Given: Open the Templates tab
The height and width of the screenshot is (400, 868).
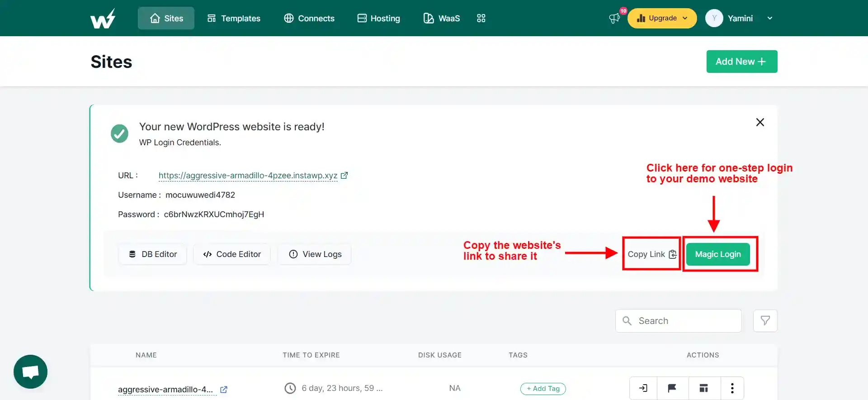Looking at the screenshot, I should point(234,18).
